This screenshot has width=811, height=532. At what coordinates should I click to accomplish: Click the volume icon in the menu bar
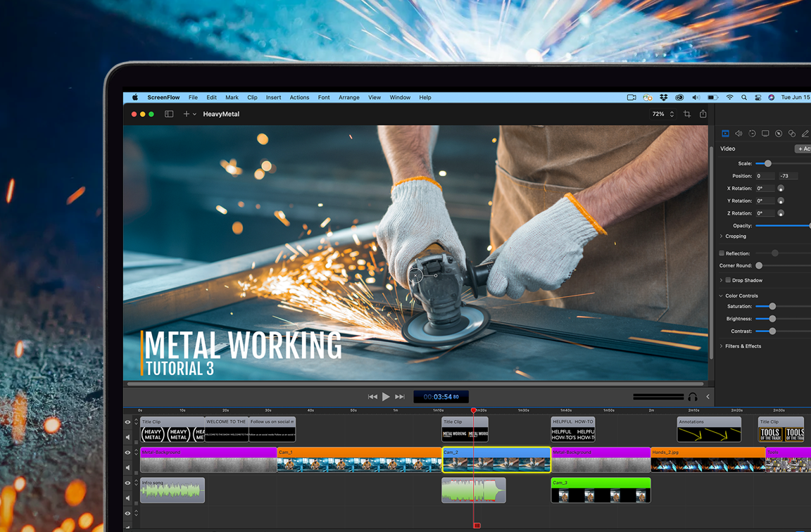[696, 97]
